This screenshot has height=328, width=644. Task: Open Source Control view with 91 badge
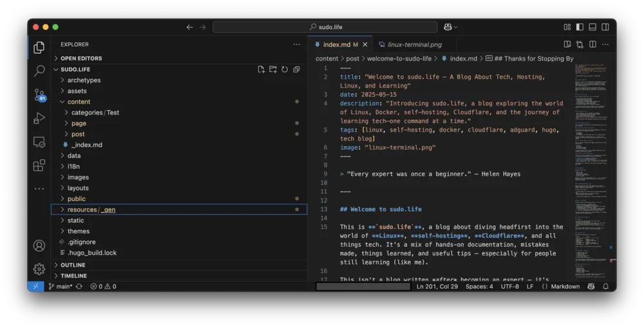39,95
